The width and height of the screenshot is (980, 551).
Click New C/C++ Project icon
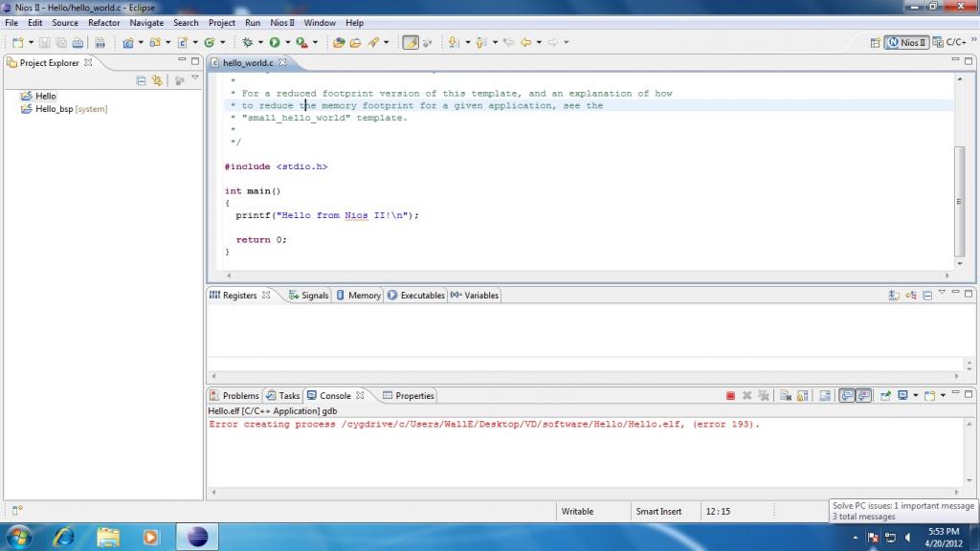click(x=128, y=42)
